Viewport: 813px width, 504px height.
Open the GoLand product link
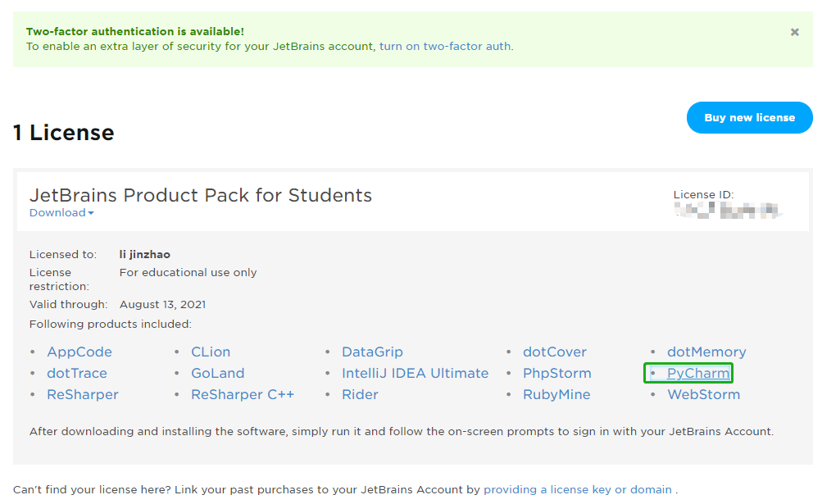pos(218,373)
